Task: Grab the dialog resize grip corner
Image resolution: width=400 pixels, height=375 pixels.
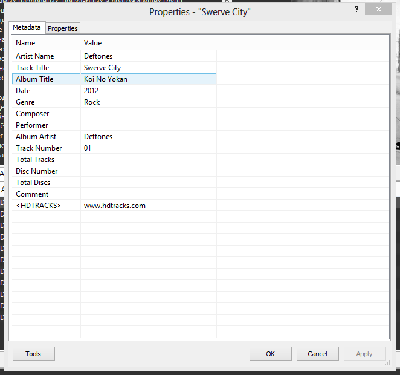Action: (x=387, y=363)
